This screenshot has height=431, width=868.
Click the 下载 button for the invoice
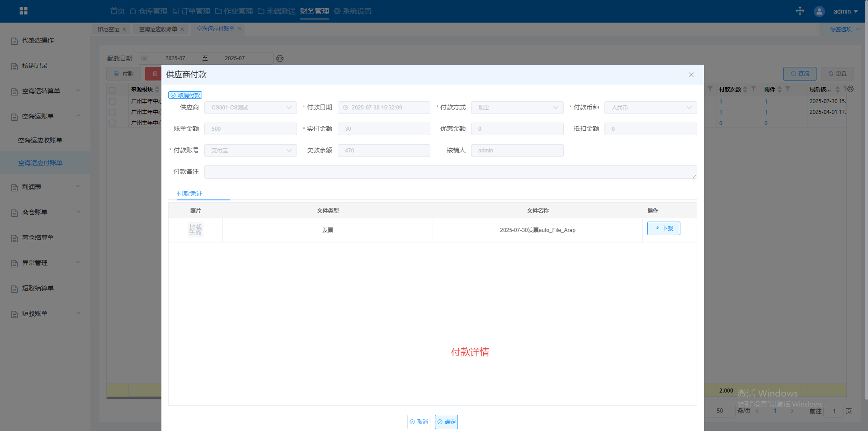[x=663, y=228]
